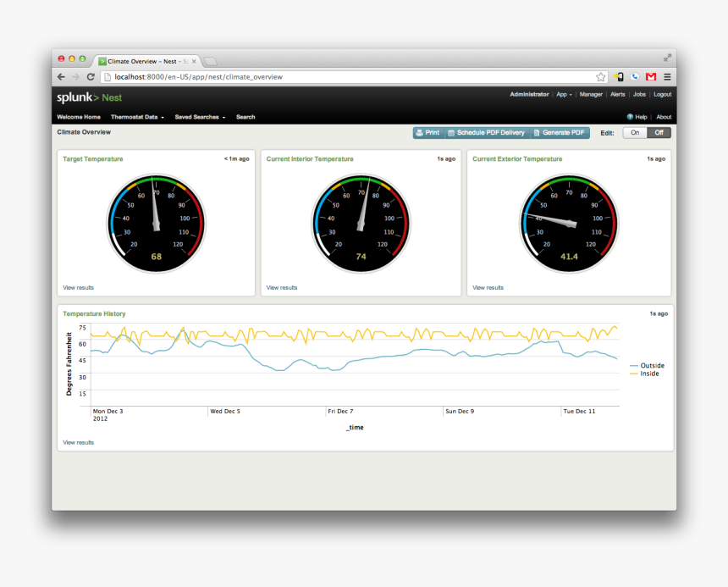Click the Print button

428,133
